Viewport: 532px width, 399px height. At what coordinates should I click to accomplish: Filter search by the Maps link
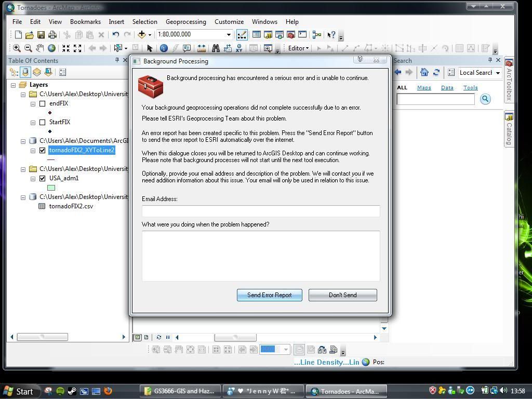(x=424, y=87)
